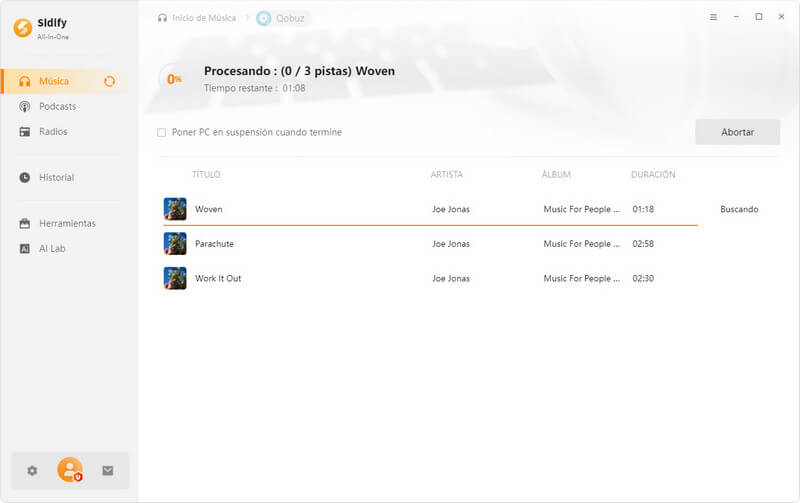800x503 pixels.
Task: Click the headphones icon in the breadcrumb
Action: [162, 18]
